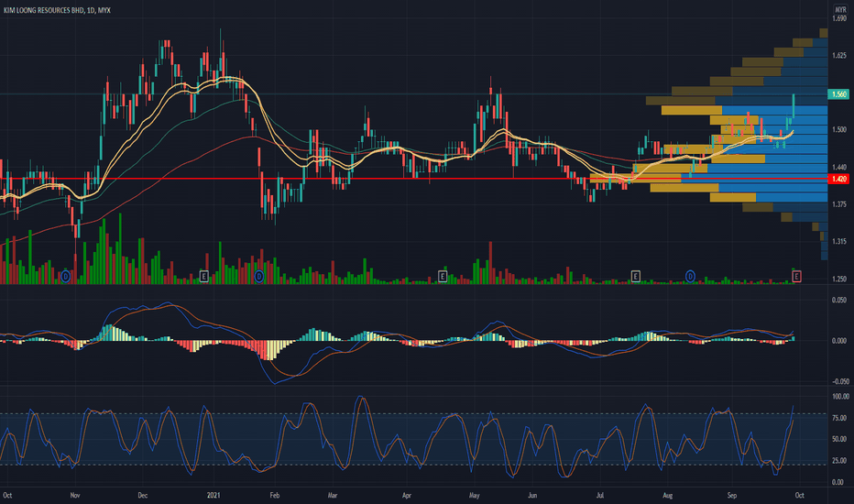The height and width of the screenshot is (504, 854).
Task: Select the dividend marker in mid August
Action: pos(690,276)
